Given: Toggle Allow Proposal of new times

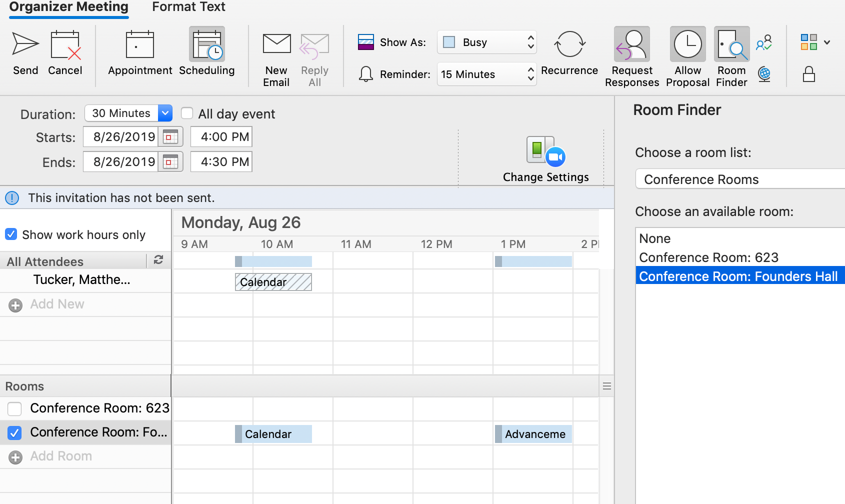Looking at the screenshot, I should click(688, 57).
